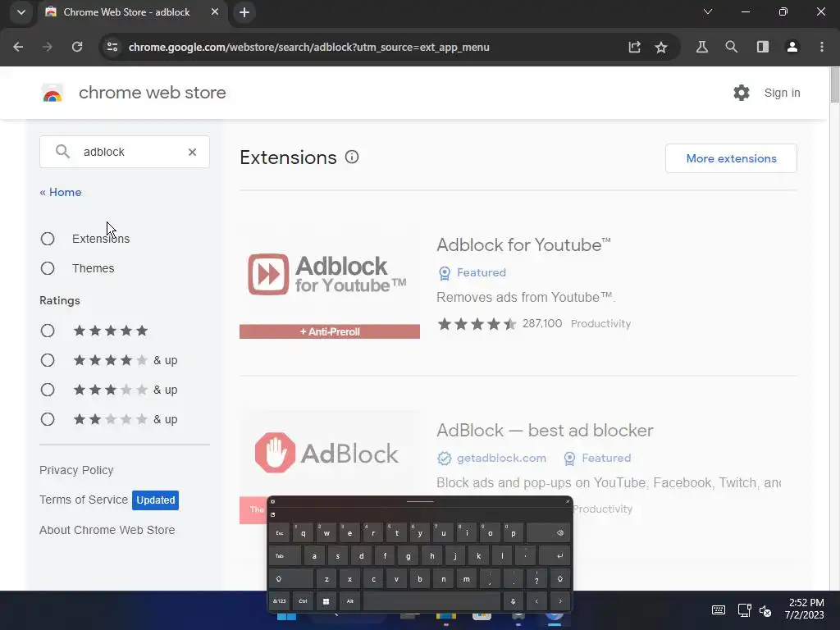The image size is (840, 630).
Task: Reload the Chrome Web Store page
Action: [77, 47]
